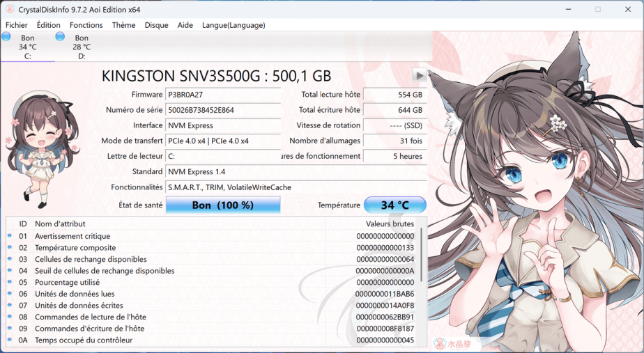
Task: Maximize the CrystalDiskInfo window
Action: coord(598,9)
